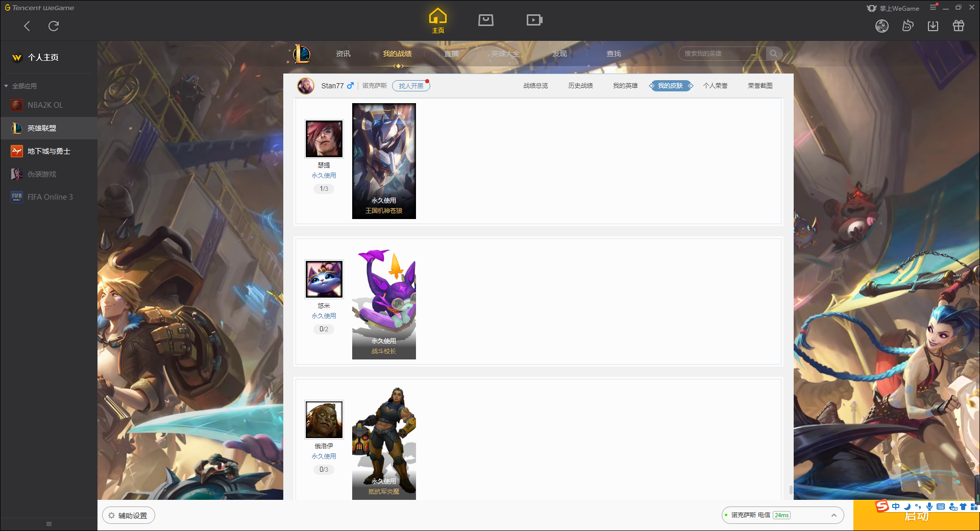The image size is (980, 531).
Task: Open the 英雄大全 tab
Action: (505, 54)
